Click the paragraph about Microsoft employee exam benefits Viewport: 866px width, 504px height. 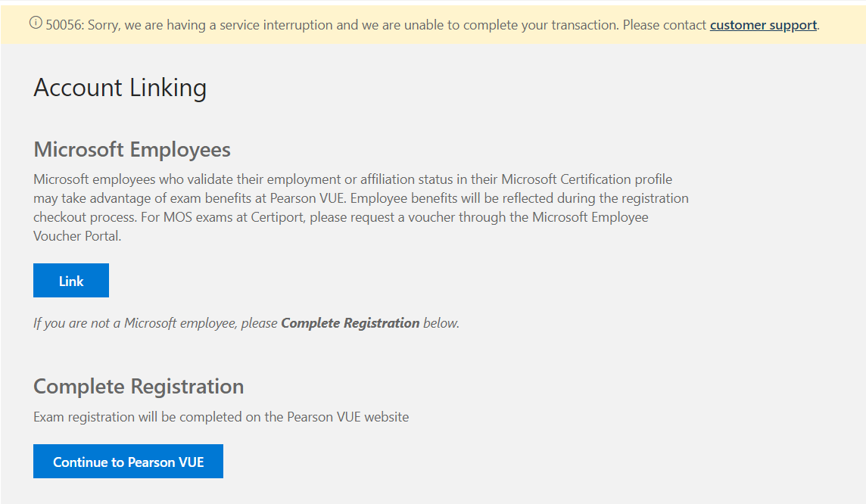pos(361,207)
